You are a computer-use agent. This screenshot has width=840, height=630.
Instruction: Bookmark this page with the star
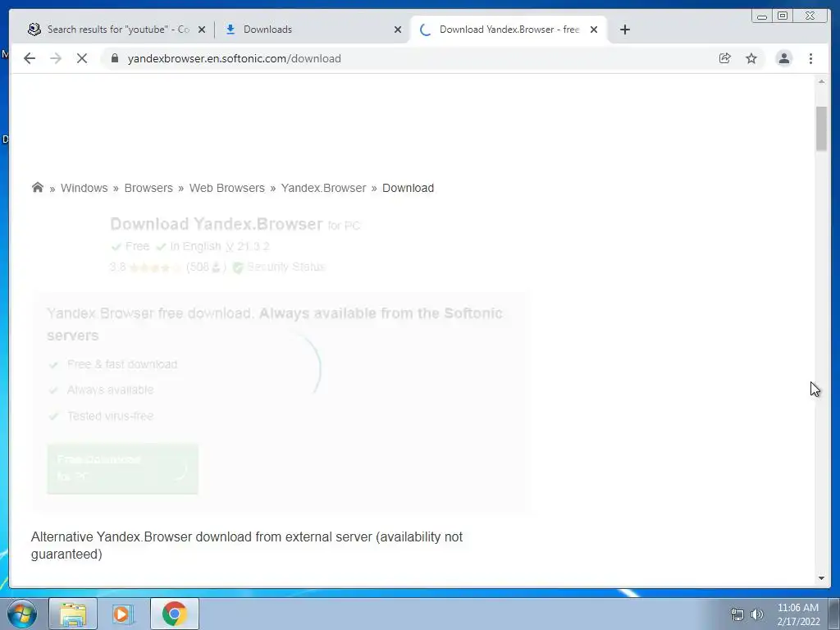pos(751,58)
